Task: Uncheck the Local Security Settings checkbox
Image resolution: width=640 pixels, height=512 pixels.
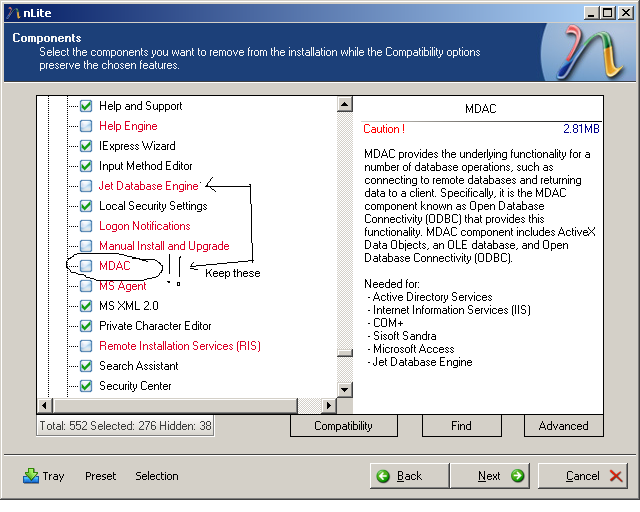Action: pyautogui.click(x=86, y=206)
